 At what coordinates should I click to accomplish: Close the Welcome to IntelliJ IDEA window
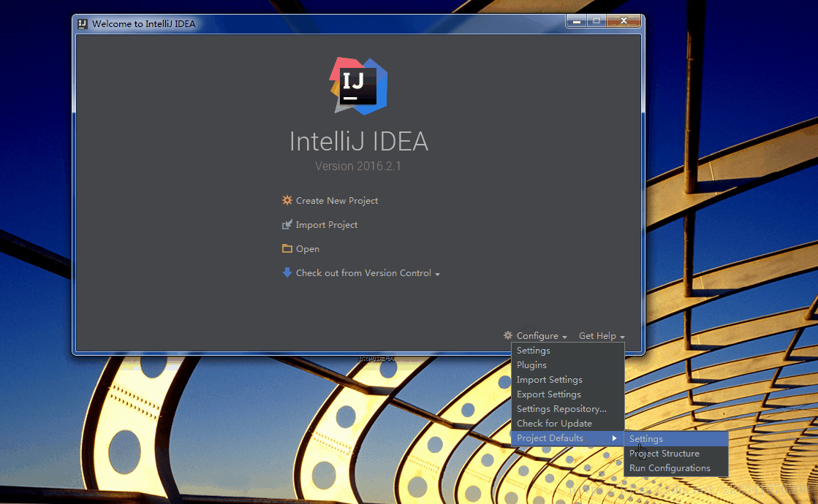point(624,21)
